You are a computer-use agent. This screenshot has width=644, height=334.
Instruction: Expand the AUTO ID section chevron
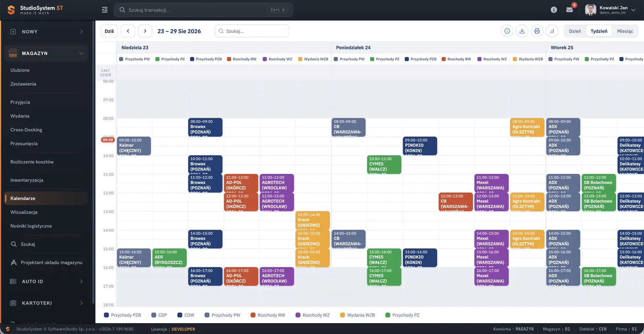[81, 282]
